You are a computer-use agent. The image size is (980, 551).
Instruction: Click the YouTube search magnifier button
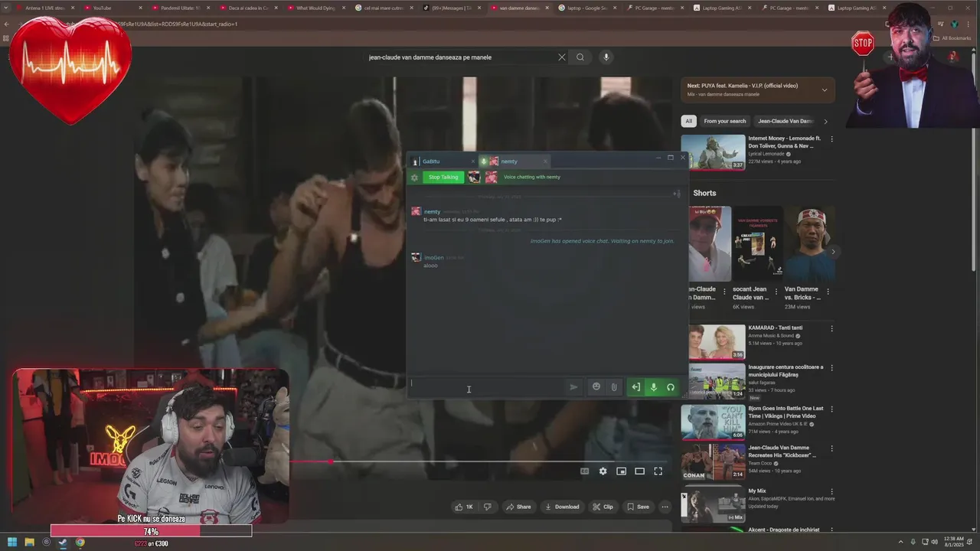(x=580, y=57)
